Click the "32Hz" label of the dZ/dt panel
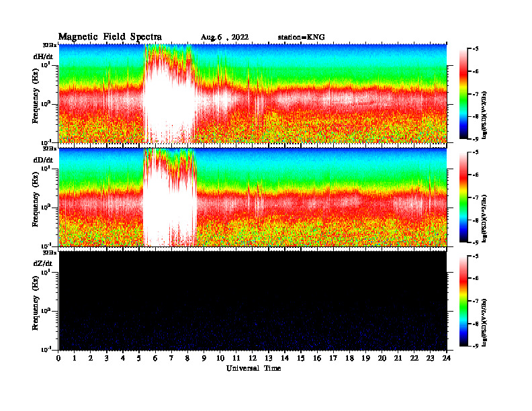 50,253
